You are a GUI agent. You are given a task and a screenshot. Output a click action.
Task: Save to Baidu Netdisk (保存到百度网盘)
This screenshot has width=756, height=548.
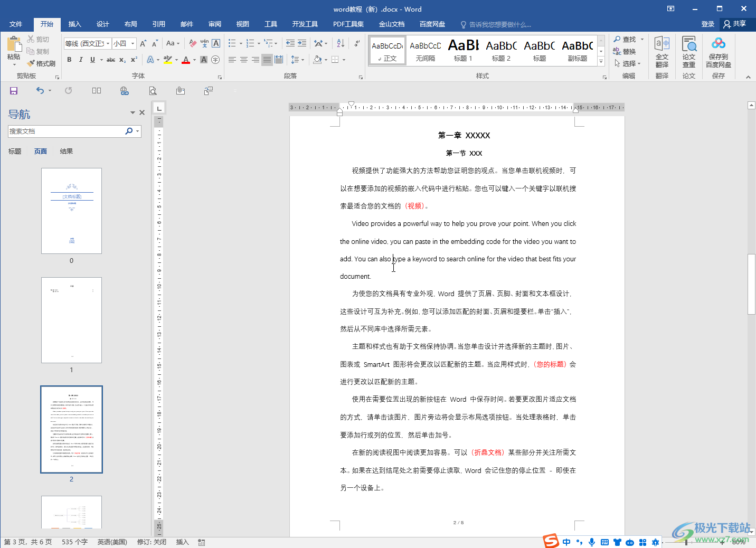coord(719,52)
